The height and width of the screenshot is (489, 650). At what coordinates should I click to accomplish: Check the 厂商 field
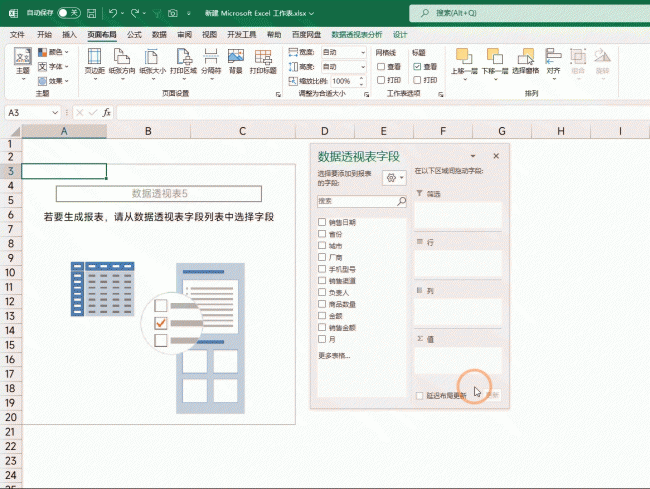(x=322, y=257)
